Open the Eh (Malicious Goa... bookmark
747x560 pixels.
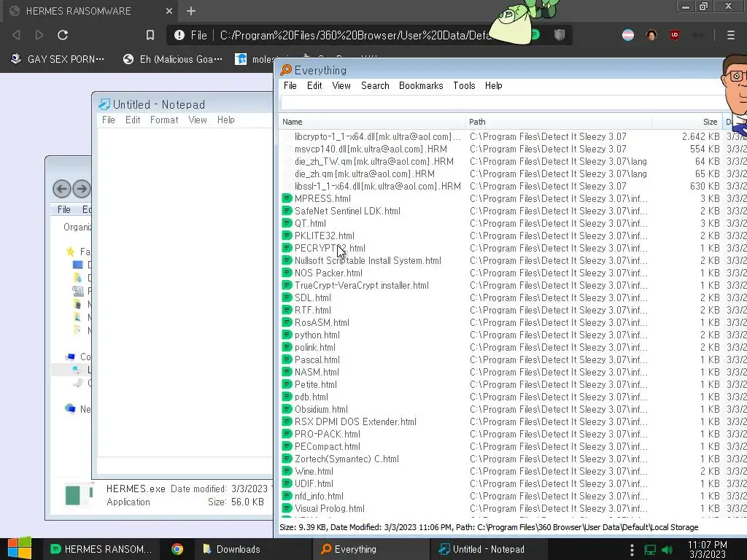[172, 59]
